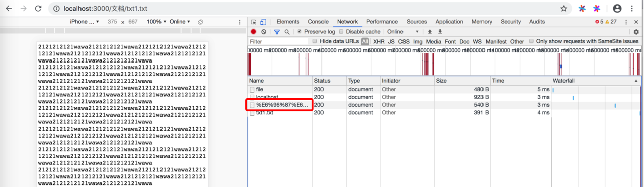
Task: Check Hide data URLs
Action: point(315,41)
